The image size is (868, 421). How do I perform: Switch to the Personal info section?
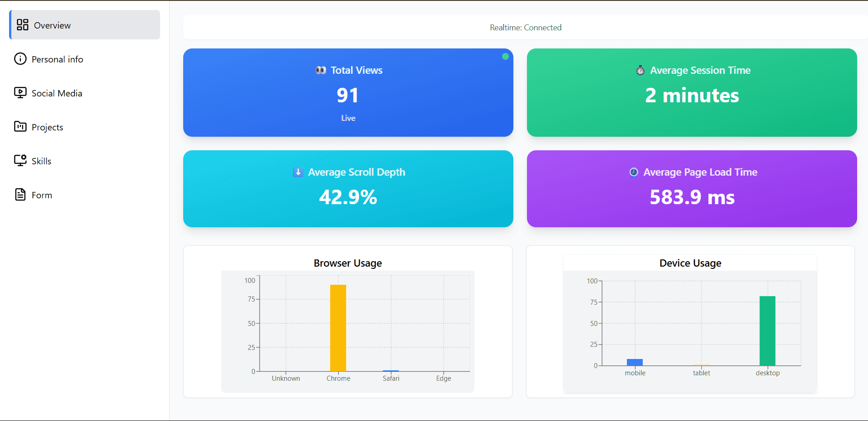click(x=57, y=59)
